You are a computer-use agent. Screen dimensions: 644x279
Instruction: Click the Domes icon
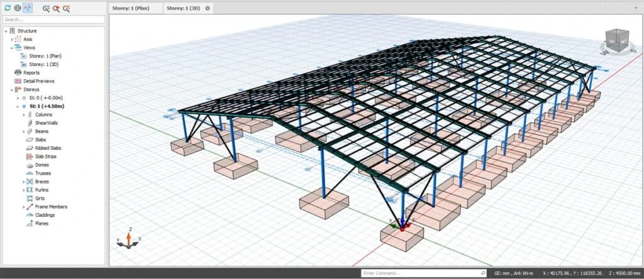pos(30,165)
